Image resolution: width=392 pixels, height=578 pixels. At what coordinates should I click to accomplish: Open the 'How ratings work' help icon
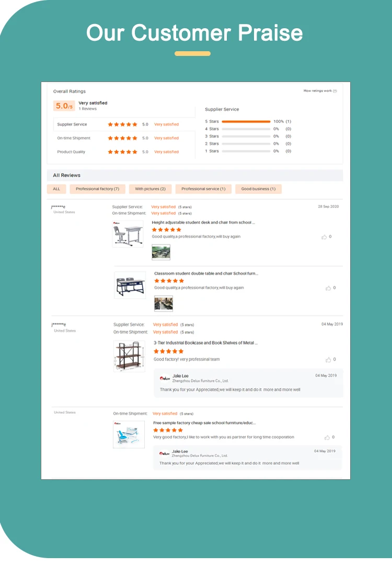point(335,91)
